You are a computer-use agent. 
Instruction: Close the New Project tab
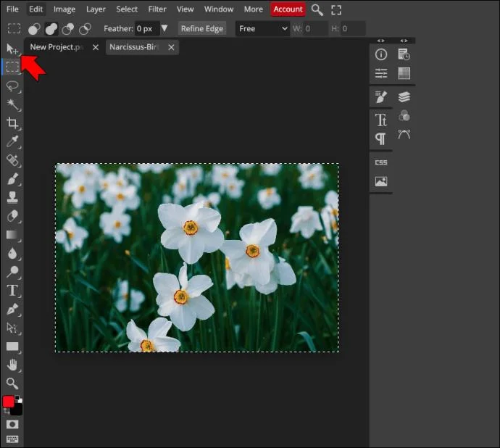click(96, 48)
